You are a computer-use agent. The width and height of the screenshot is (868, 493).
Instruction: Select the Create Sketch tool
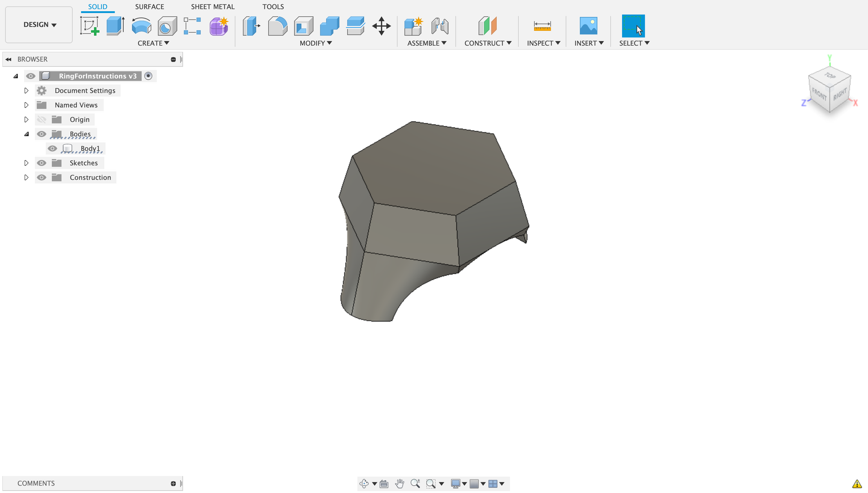point(90,27)
